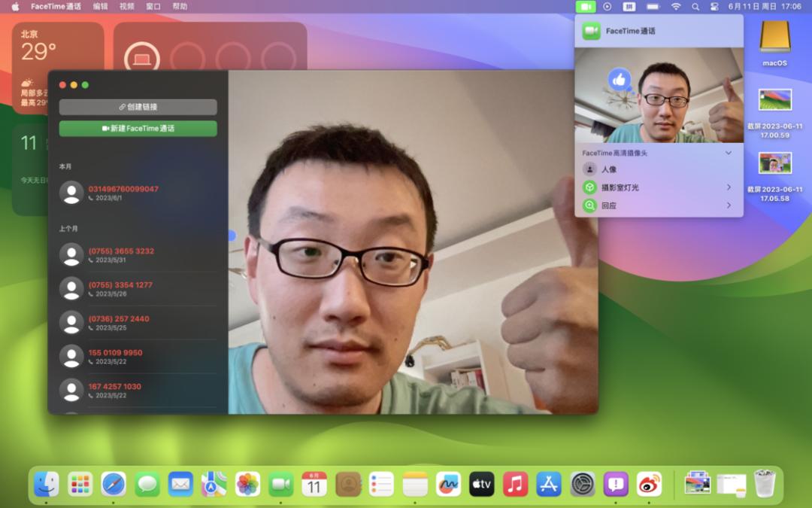The width and height of the screenshot is (812, 508).
Task: Open Launchpad from the Dock
Action: point(80,484)
